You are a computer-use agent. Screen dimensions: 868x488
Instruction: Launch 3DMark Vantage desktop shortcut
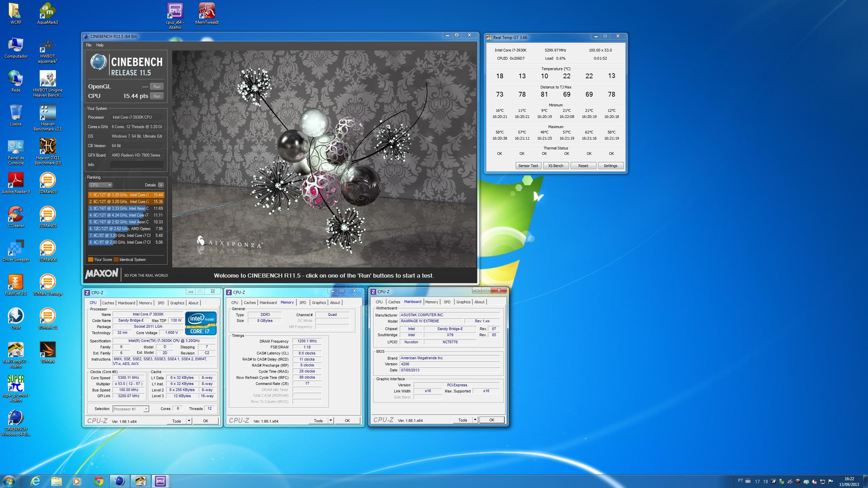point(47,285)
